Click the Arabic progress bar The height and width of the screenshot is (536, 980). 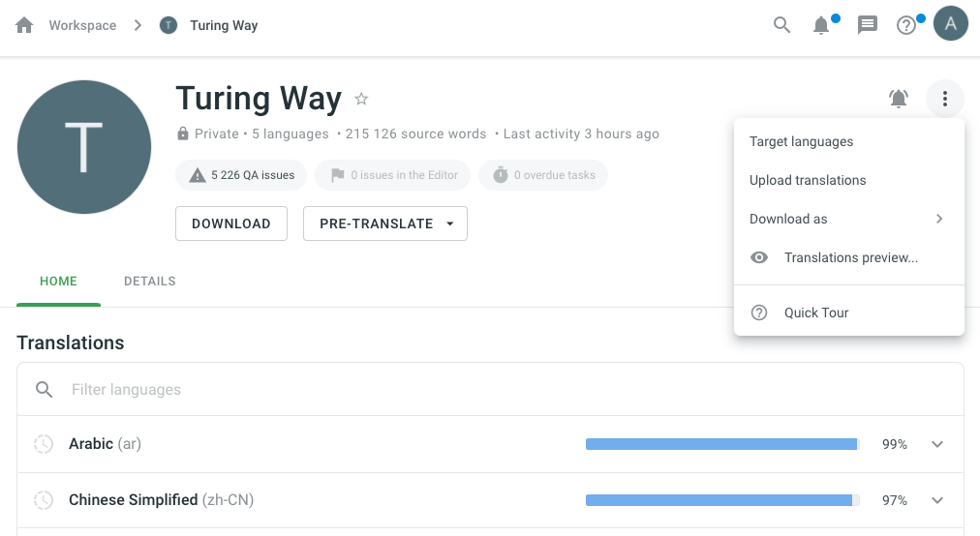coord(721,444)
